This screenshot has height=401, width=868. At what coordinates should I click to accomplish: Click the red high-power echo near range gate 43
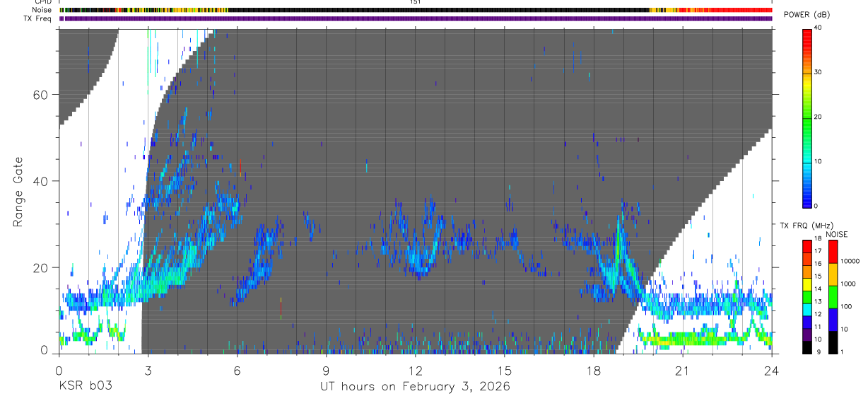tap(240, 167)
